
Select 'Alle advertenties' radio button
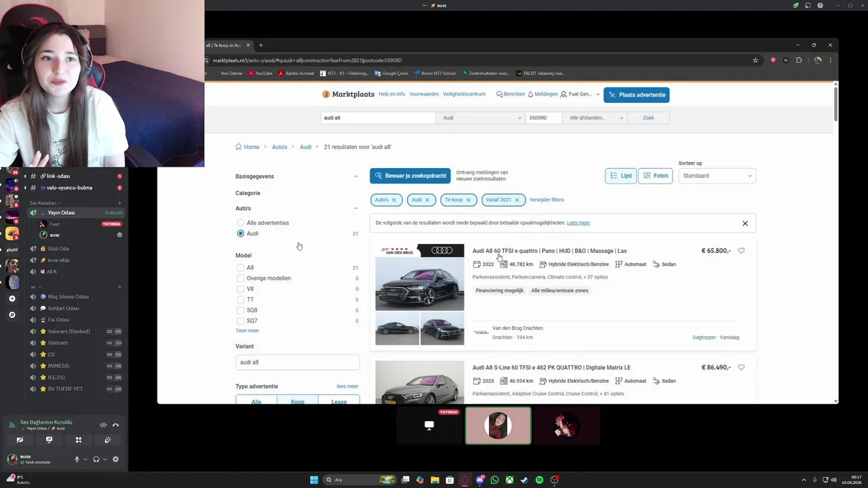point(240,223)
